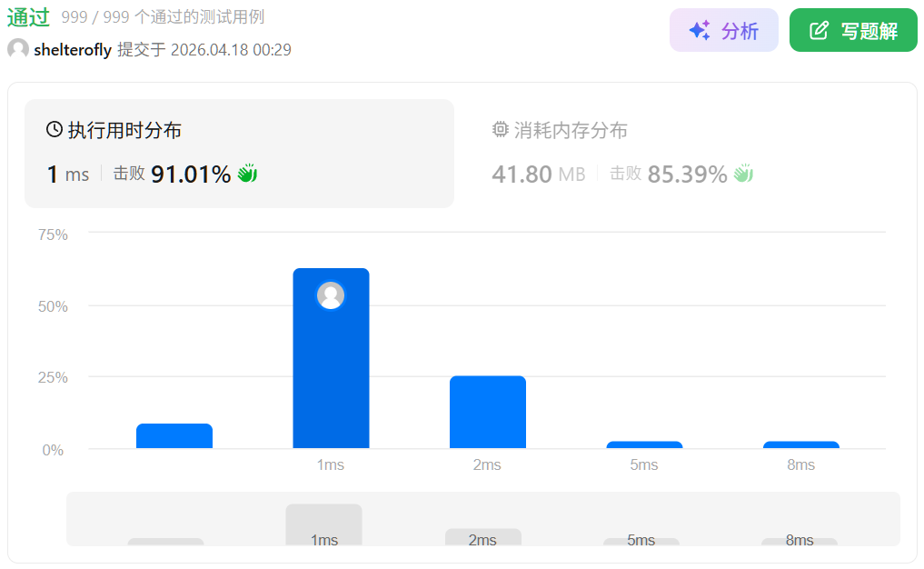Viewport: 924px width, 569px height.
Task: Select the leftmost unlabeled bar in the chart
Action: 174,435
